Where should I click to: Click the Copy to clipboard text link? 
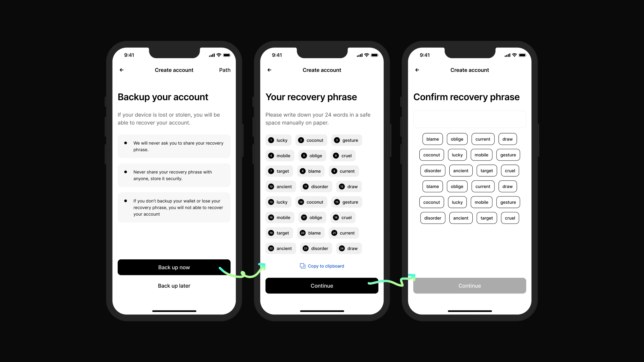tap(321, 266)
